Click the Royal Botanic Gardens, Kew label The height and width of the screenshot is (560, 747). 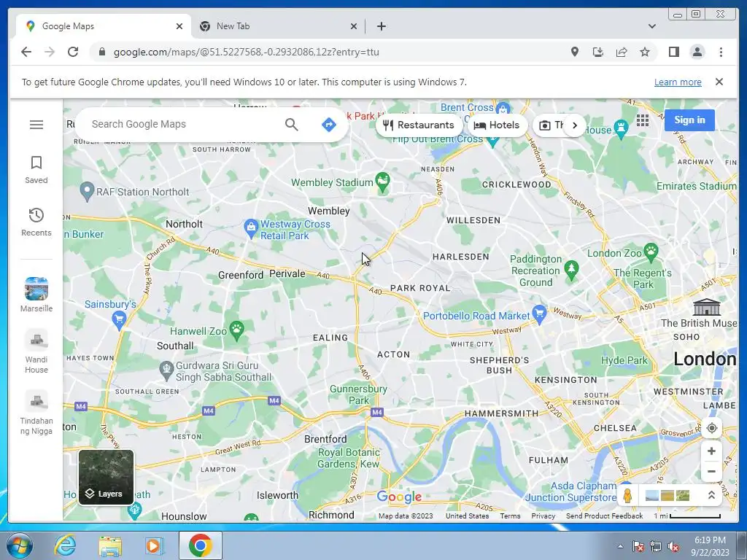coord(349,458)
